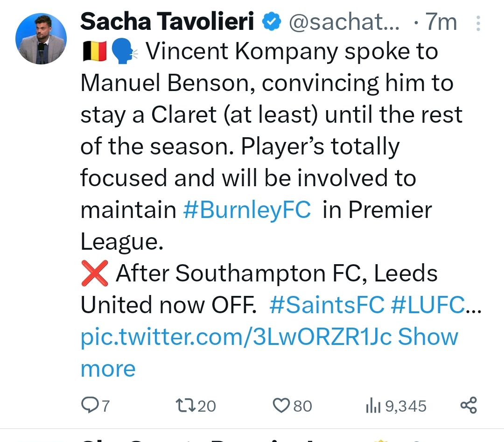Click the 9,345 views count
This screenshot has height=442, width=504.
406,406
